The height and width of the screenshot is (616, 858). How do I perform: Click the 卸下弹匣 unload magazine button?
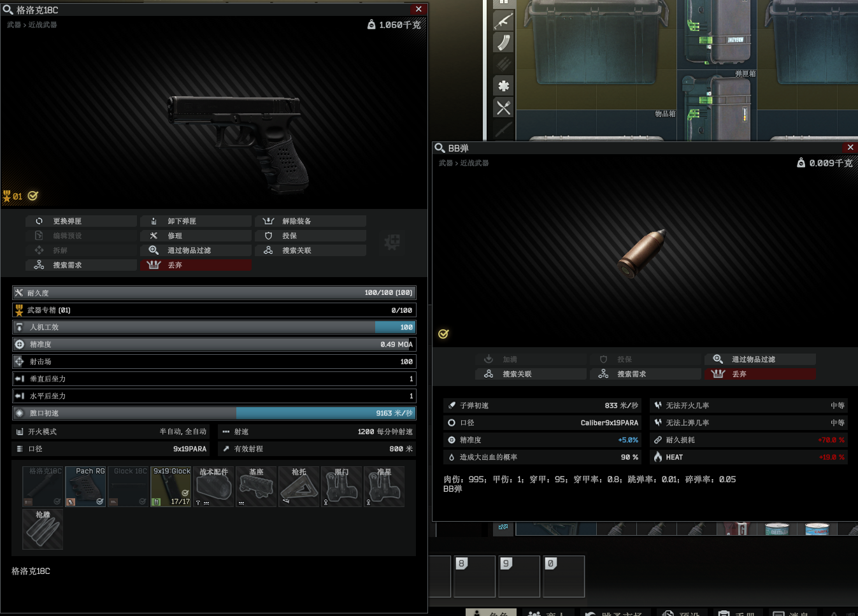pyautogui.click(x=196, y=221)
